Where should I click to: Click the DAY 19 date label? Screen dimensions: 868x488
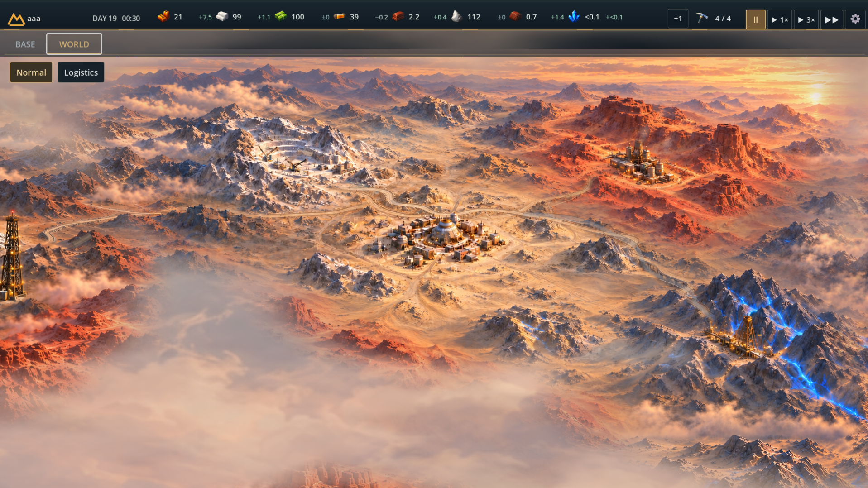pyautogui.click(x=105, y=19)
